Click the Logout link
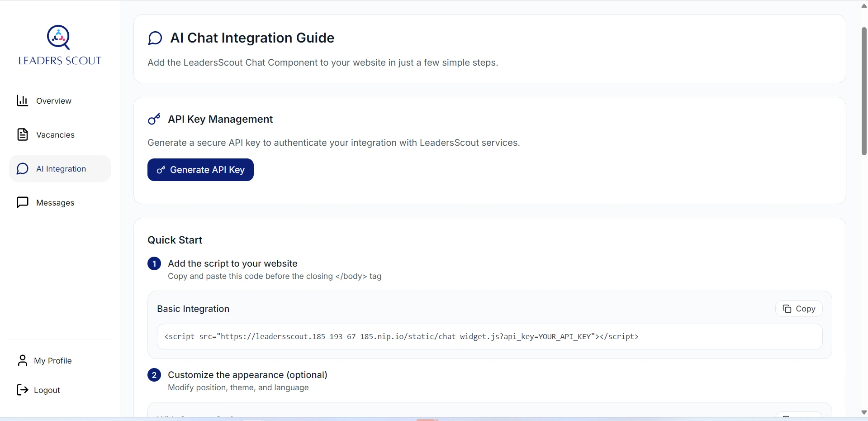Screen dimensions: 868x421 47,390
